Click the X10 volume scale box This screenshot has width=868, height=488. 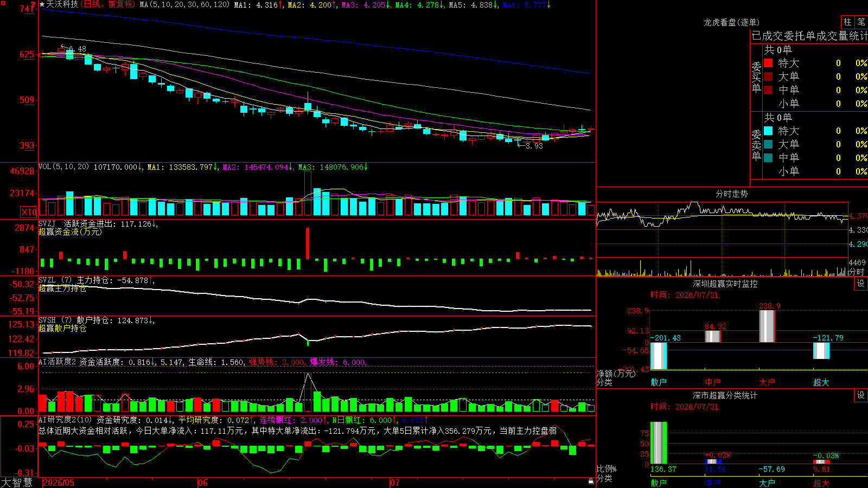pos(29,212)
